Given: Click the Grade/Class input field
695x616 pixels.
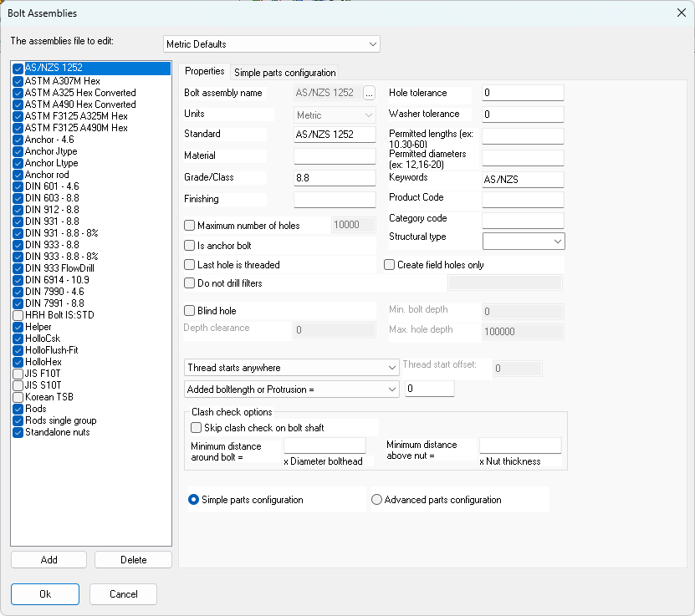Looking at the screenshot, I should click(335, 178).
